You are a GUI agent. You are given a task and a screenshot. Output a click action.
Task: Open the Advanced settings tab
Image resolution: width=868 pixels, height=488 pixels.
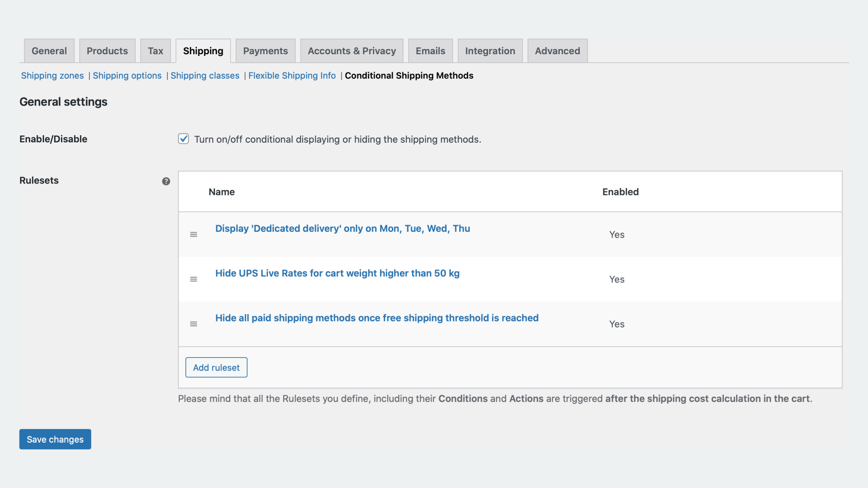[x=557, y=50]
